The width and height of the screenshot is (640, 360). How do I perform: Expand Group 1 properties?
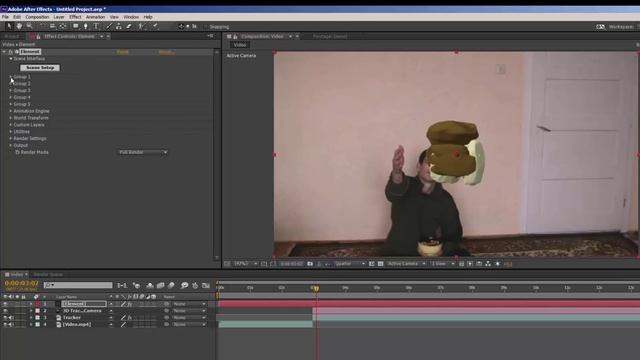click(11, 77)
